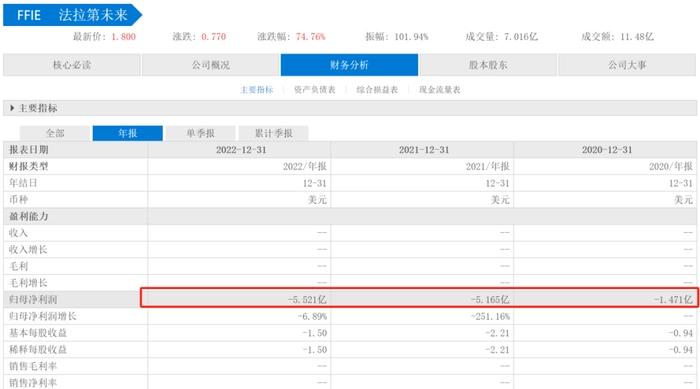Viewport: 700px width, 389px height.
Task: Go to the 公司大事 tab
Action: tap(627, 65)
